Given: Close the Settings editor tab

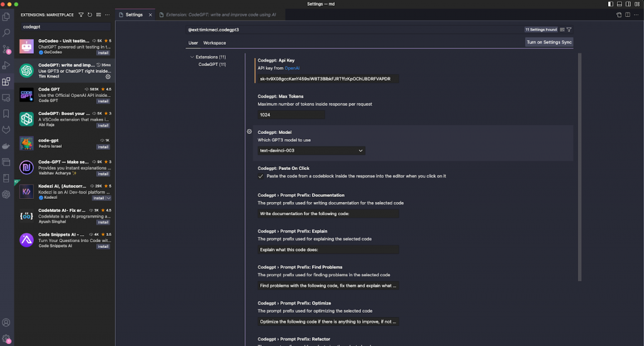Looking at the screenshot, I should click(x=150, y=15).
